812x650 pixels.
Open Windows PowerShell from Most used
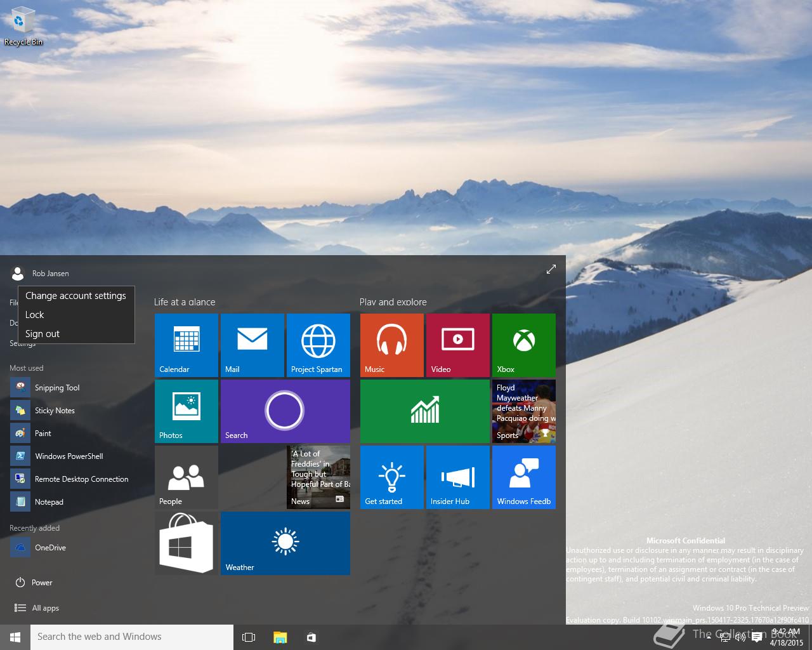click(x=69, y=456)
